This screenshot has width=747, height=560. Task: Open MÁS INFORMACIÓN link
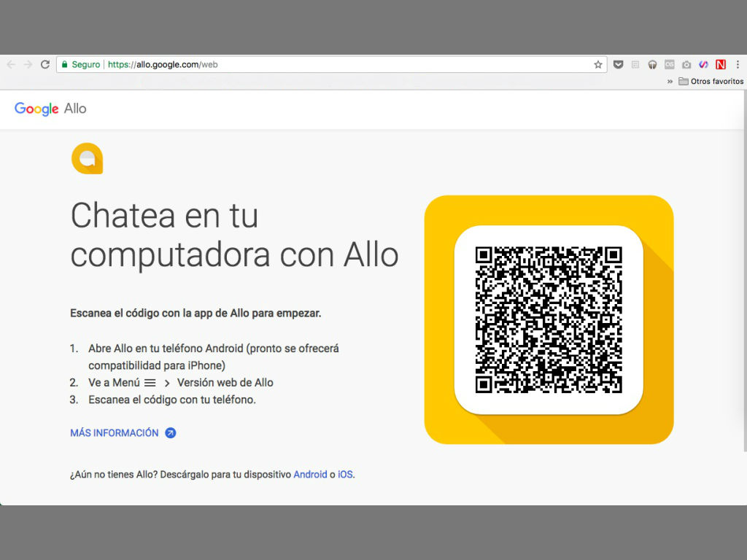tap(116, 432)
